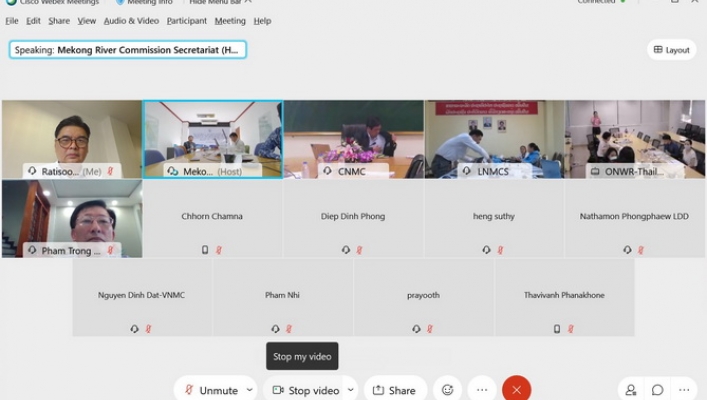Select the ONWR-Thailand video thumbnail
The width and height of the screenshot is (707, 400).
click(x=635, y=139)
